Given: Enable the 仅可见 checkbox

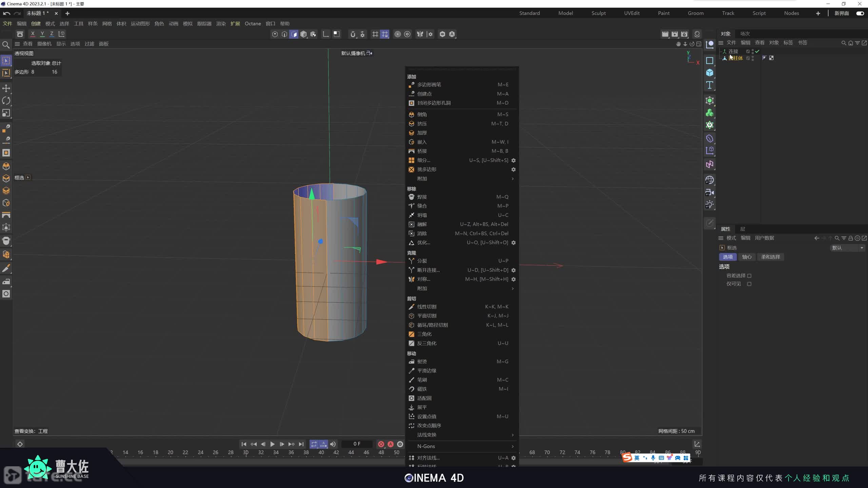Looking at the screenshot, I should 749,284.
